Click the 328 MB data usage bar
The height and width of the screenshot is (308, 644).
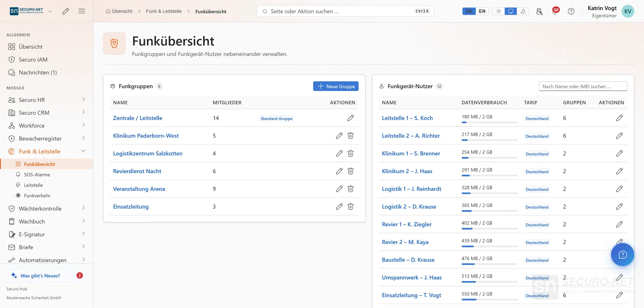point(489,193)
